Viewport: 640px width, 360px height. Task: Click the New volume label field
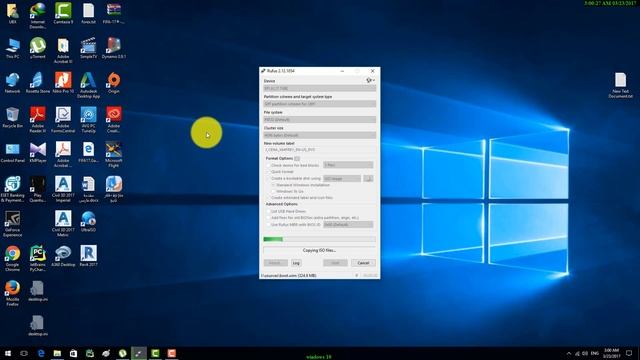(320, 150)
